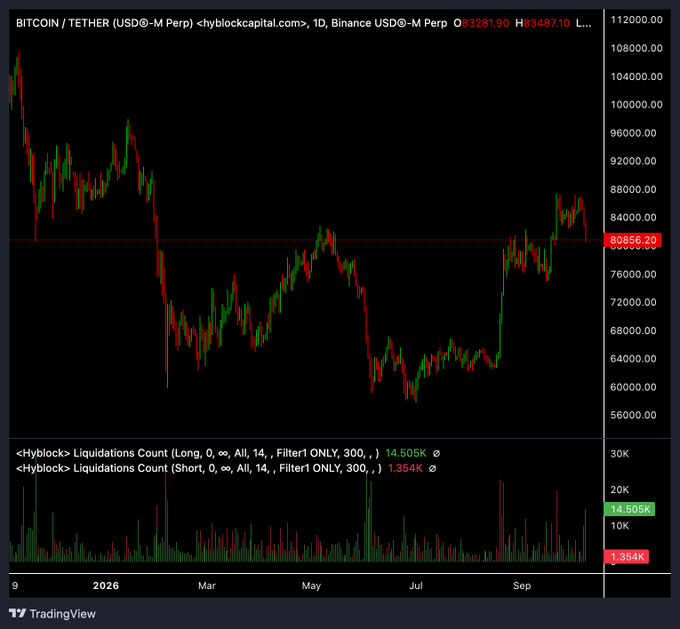The image size is (680, 629).
Task: Click the red current price label 80856.20
Action: tap(632, 240)
